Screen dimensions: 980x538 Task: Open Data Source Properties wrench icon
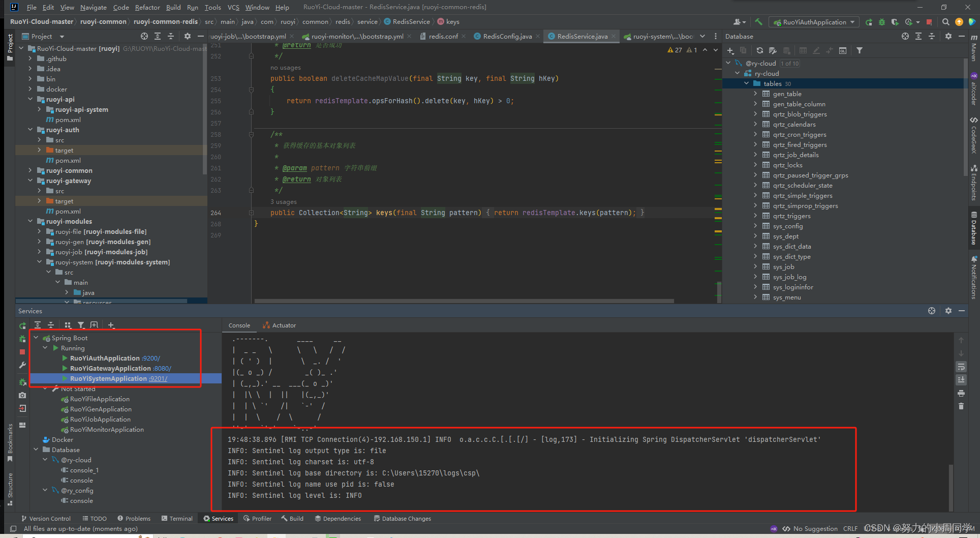(773, 50)
